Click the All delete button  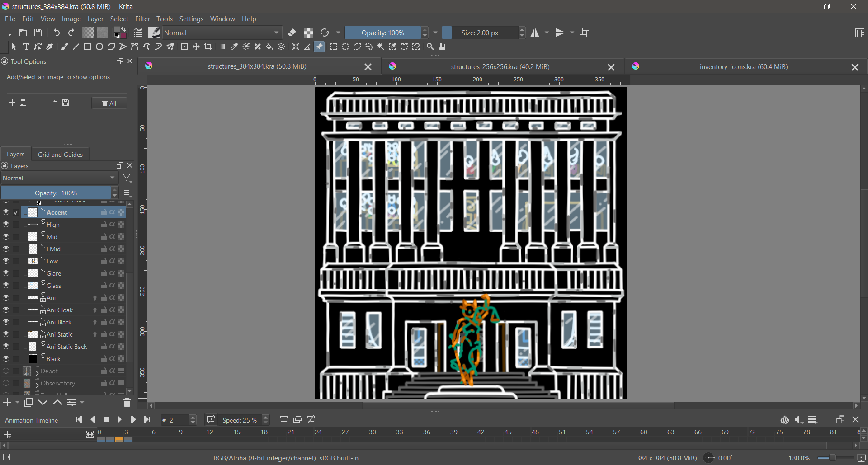click(x=109, y=103)
